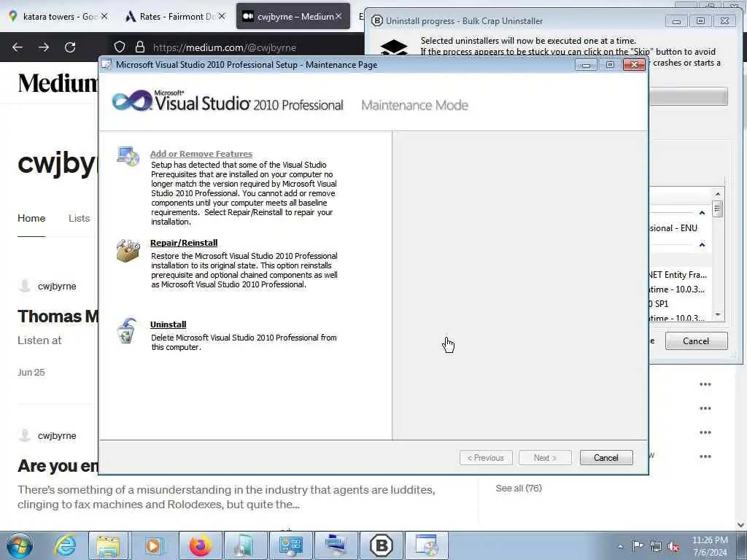Click the muted volume tray icon
Viewport: 747px width, 560px height.
tap(673, 546)
